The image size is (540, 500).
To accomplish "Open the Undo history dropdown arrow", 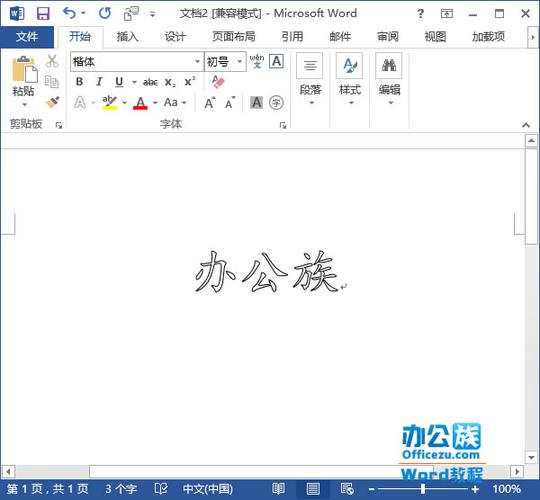I will tap(83, 13).
